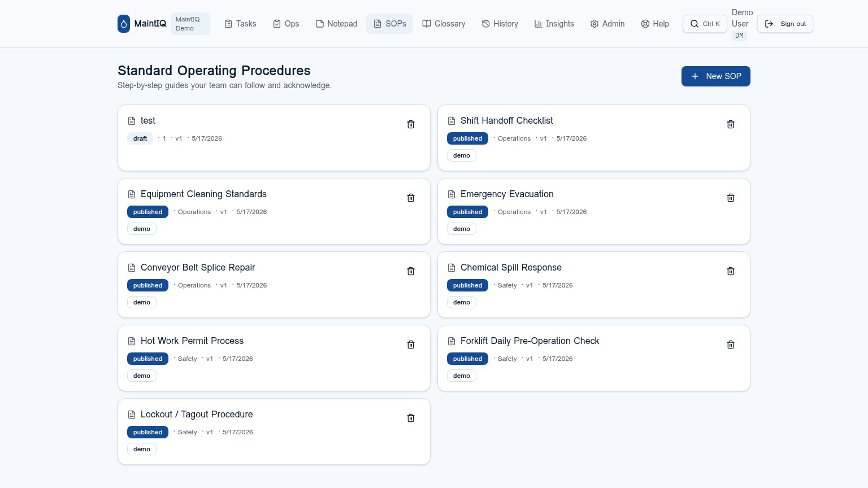Click document icon beside Forklift Daily Pre-Operation Check
Screen dimensions: 868x488
point(452,341)
